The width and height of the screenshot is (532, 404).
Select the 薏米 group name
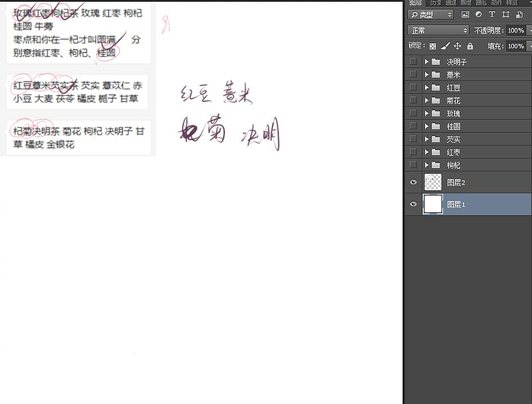click(453, 75)
